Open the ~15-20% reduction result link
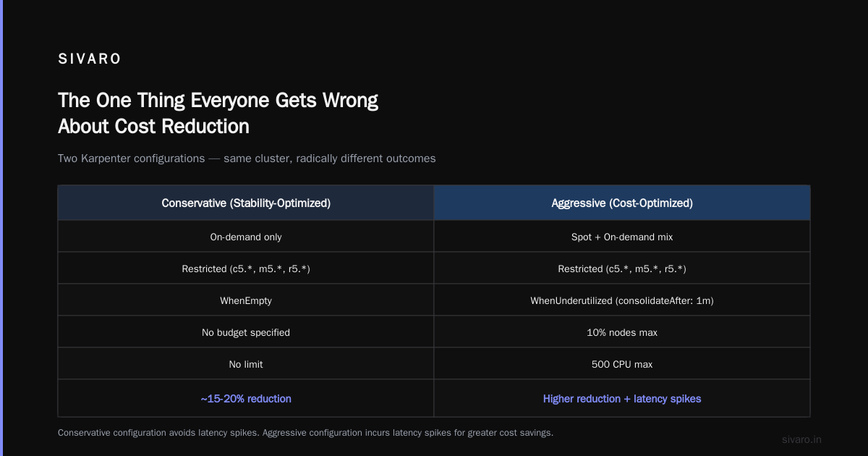This screenshot has width=868, height=456. [246, 399]
